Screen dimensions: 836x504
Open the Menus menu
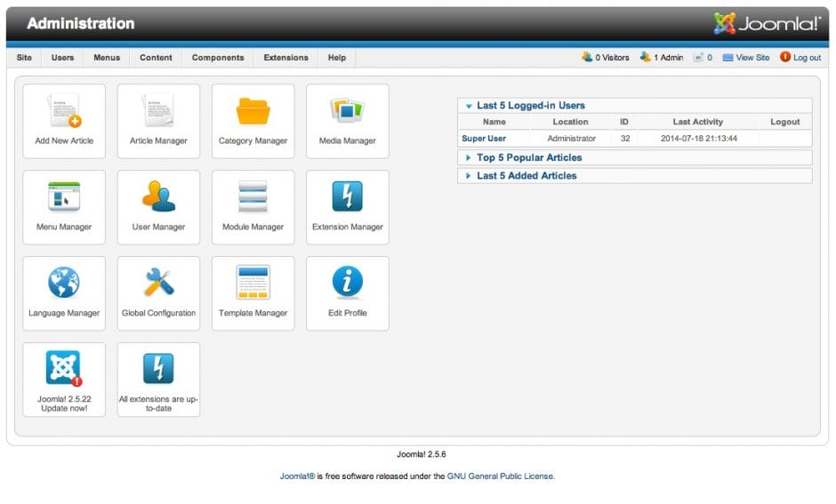(x=107, y=58)
